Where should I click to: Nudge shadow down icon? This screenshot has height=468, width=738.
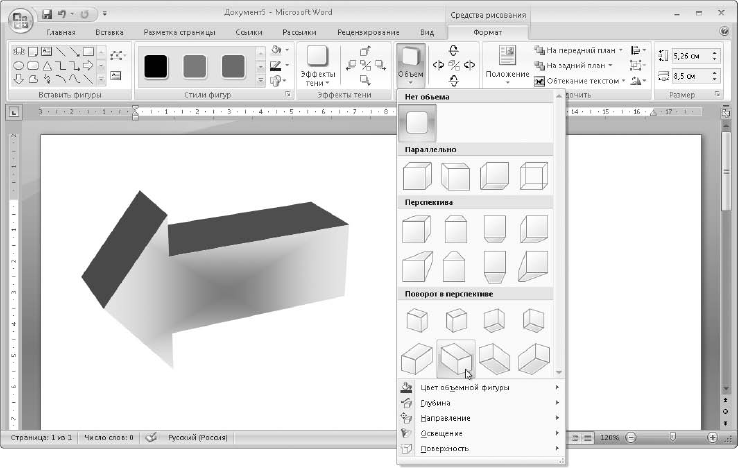click(365, 80)
